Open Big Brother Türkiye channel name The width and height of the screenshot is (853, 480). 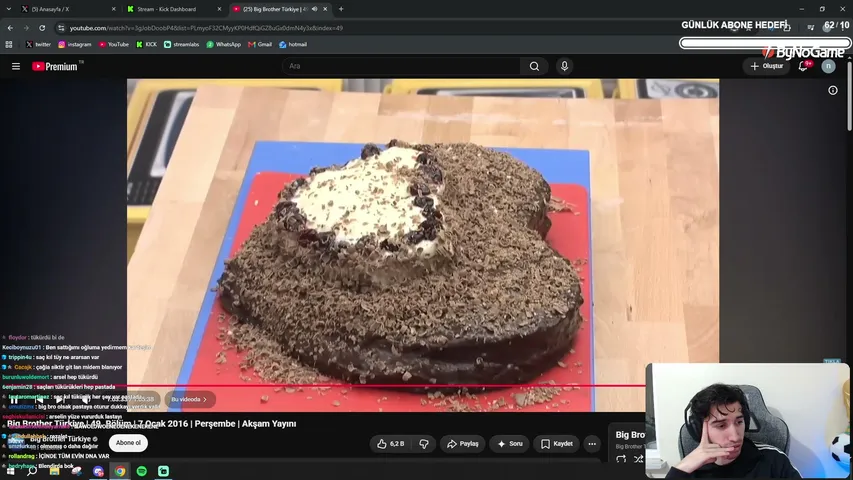click(60, 439)
